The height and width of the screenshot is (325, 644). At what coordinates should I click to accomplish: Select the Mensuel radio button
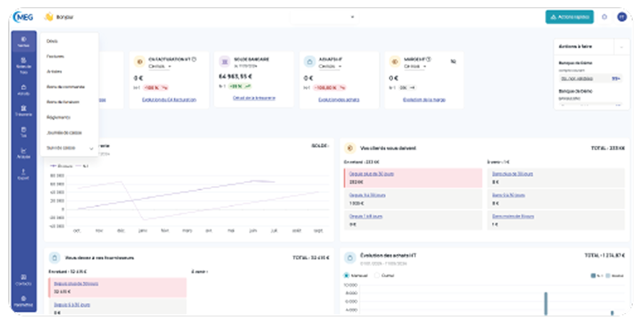[347, 276]
